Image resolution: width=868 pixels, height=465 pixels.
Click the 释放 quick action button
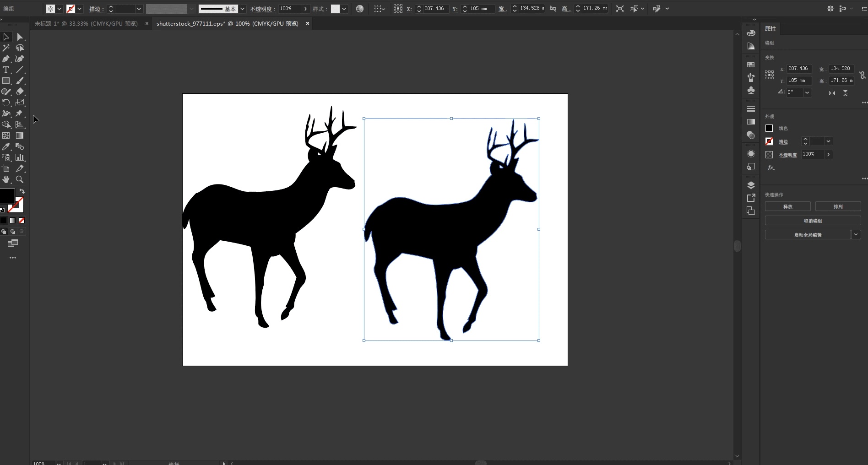tap(787, 206)
